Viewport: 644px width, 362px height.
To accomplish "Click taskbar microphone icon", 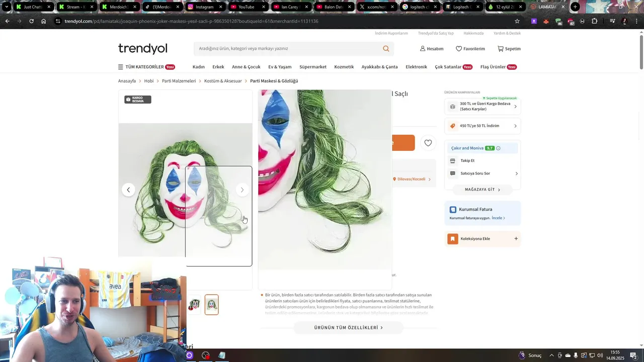I will 576,355.
